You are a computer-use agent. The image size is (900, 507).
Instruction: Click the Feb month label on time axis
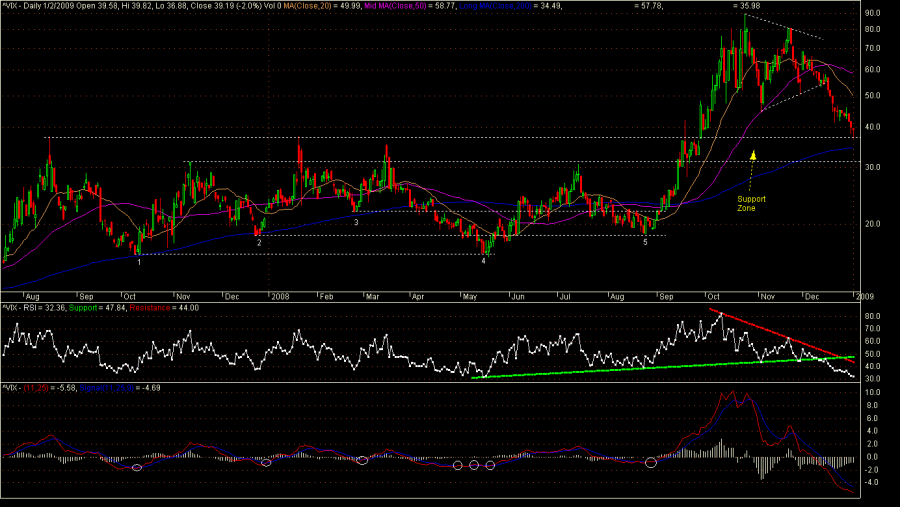pyautogui.click(x=326, y=297)
